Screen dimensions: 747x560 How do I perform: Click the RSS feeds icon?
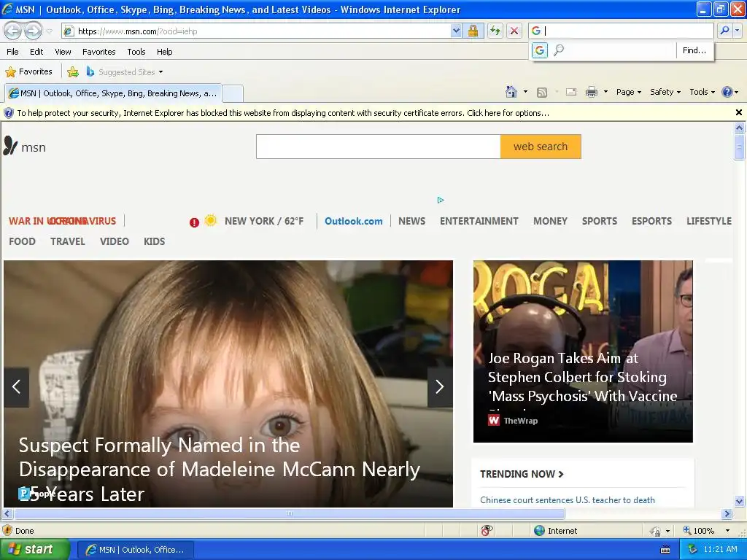click(x=542, y=93)
